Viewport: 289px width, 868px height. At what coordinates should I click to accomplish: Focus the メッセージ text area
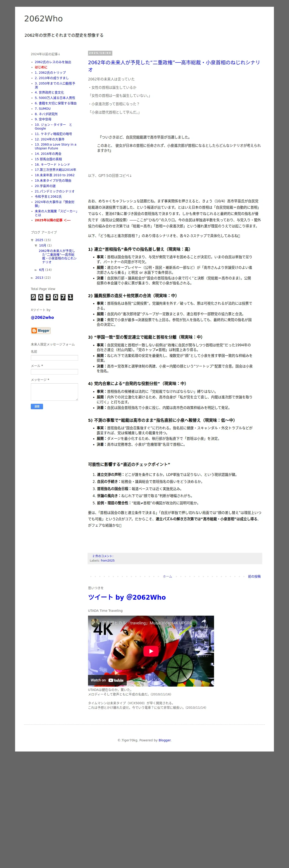pyautogui.click(x=54, y=392)
